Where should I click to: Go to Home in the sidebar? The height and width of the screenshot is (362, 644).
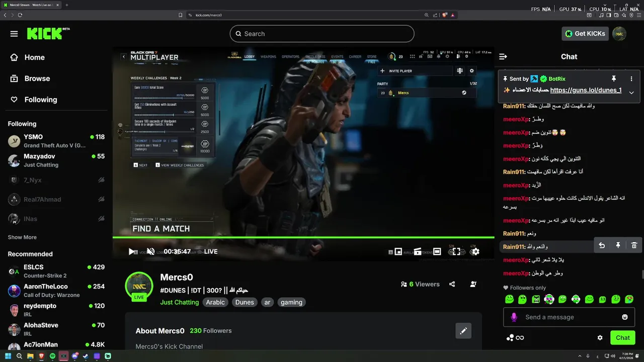pyautogui.click(x=28, y=57)
